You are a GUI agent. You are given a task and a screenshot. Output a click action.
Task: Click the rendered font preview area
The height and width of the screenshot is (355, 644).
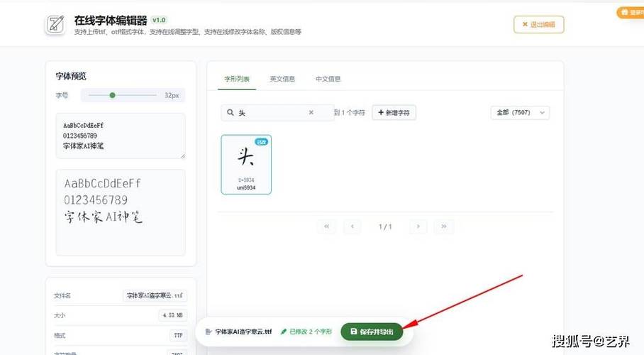pyautogui.click(x=121, y=212)
